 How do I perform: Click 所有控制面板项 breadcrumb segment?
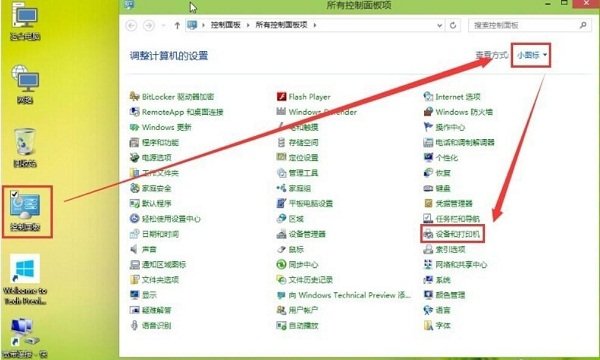coord(281,25)
